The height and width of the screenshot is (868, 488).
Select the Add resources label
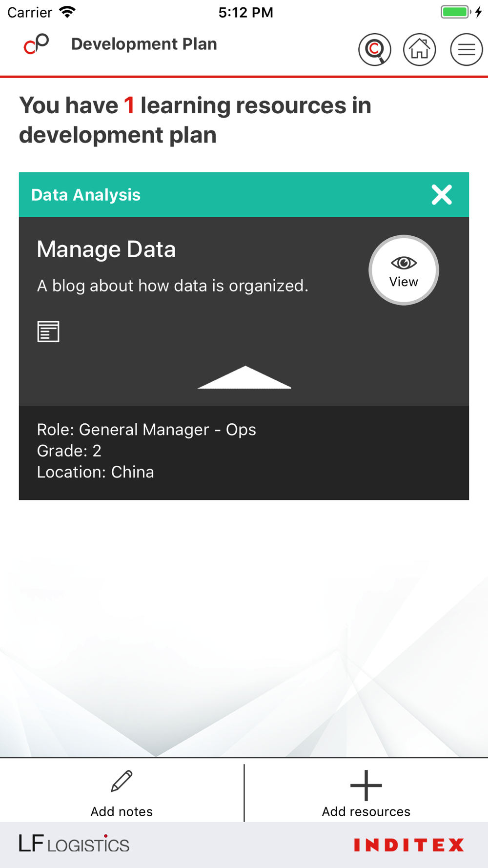coord(366,811)
